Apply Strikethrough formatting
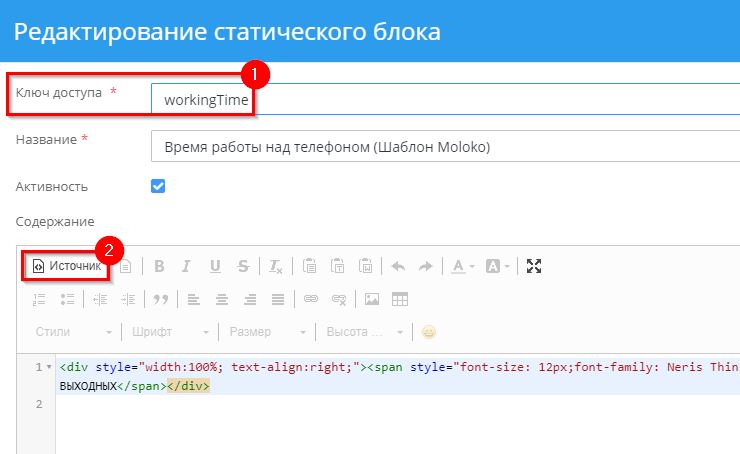Viewport: 740px width, 454px height. coord(243,266)
